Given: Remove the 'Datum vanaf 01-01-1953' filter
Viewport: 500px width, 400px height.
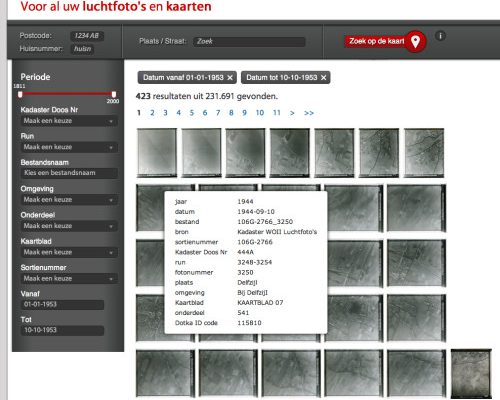Looking at the screenshot, I should click(x=230, y=78).
